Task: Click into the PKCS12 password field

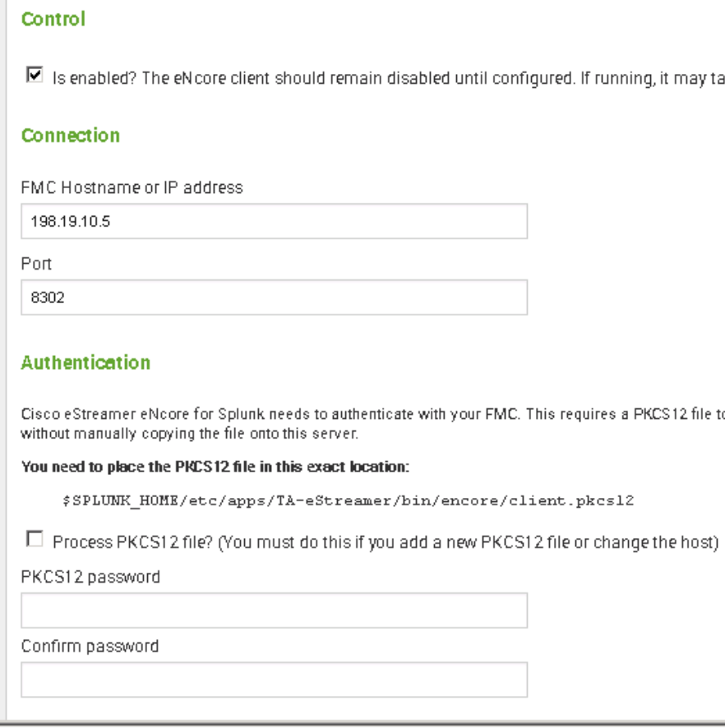Action: tap(274, 611)
